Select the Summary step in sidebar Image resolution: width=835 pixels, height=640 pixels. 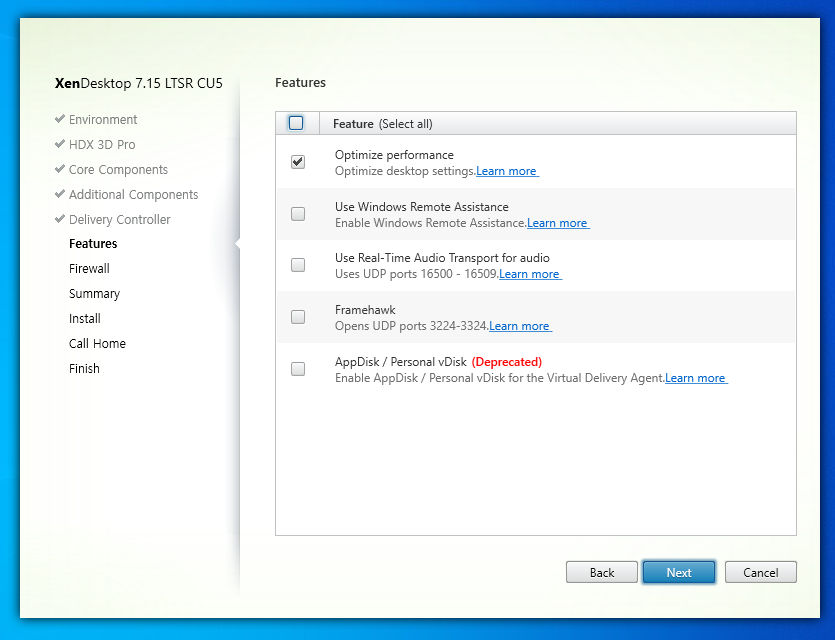94,293
